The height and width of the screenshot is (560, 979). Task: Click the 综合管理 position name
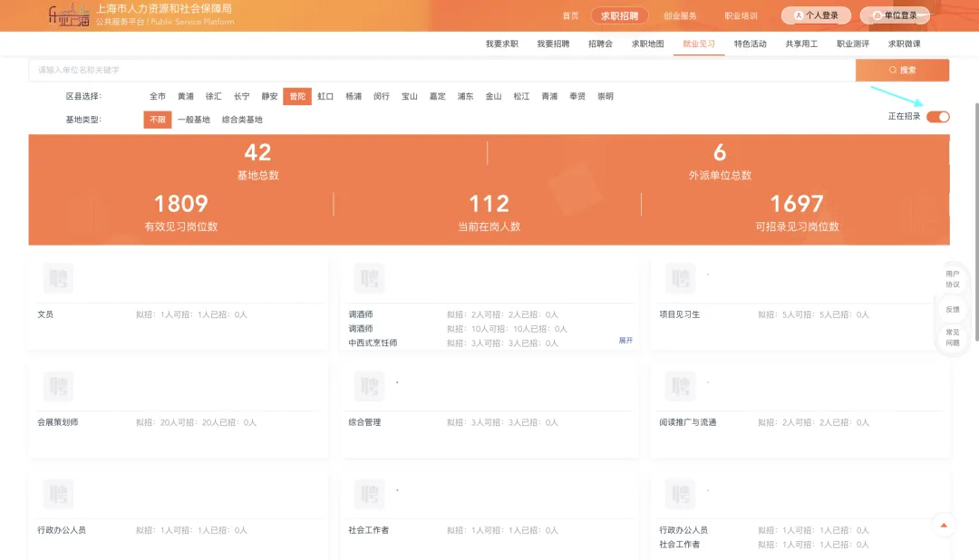click(x=364, y=422)
